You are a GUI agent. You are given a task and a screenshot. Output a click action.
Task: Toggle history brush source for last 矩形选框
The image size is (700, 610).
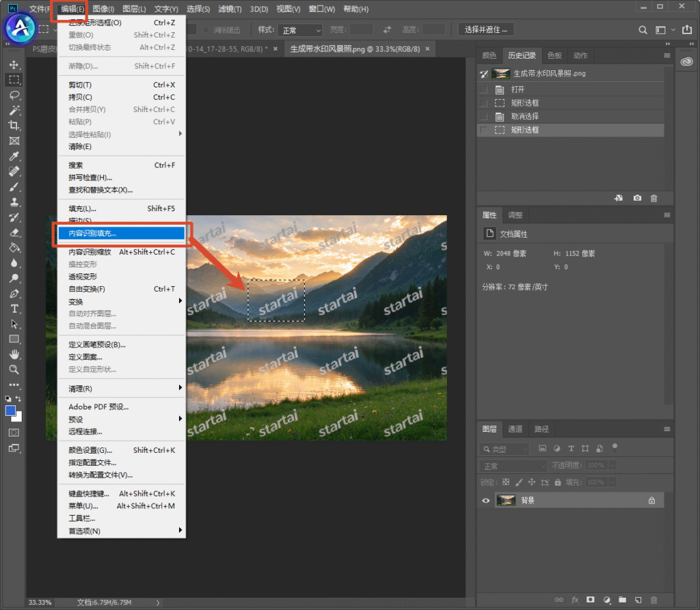coord(483,130)
